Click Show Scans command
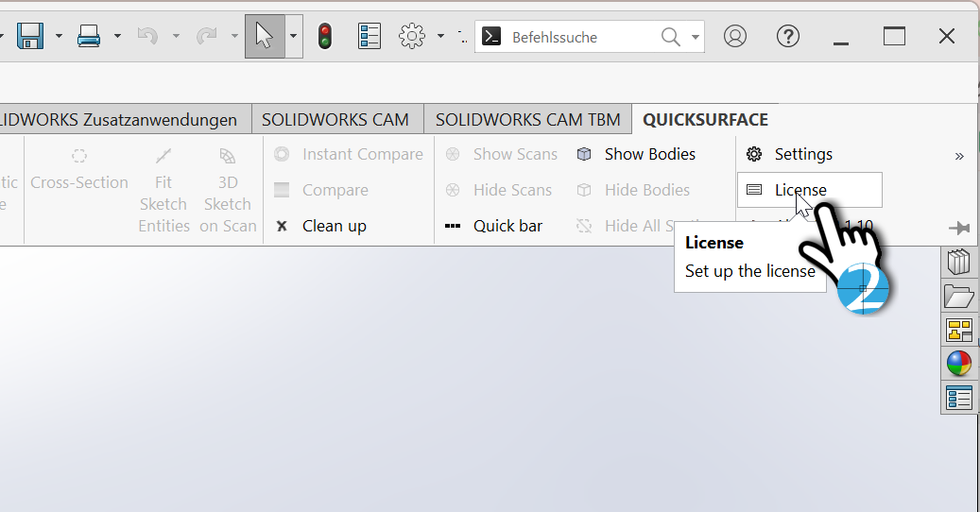The width and height of the screenshot is (980, 512). 501,154
